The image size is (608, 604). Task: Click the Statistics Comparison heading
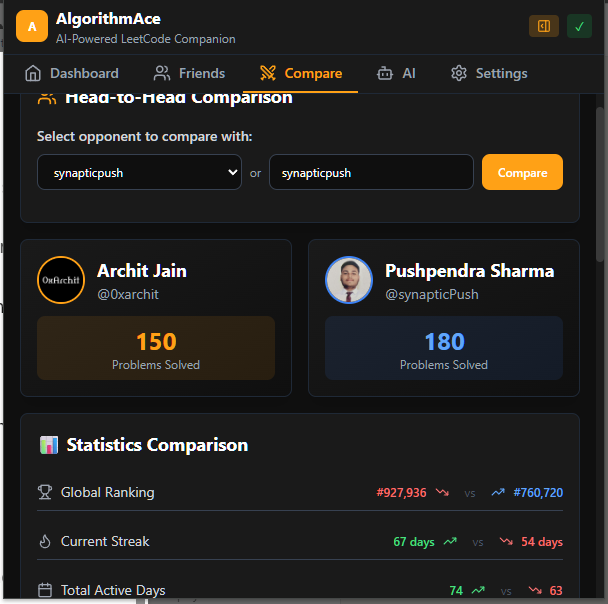click(x=157, y=445)
